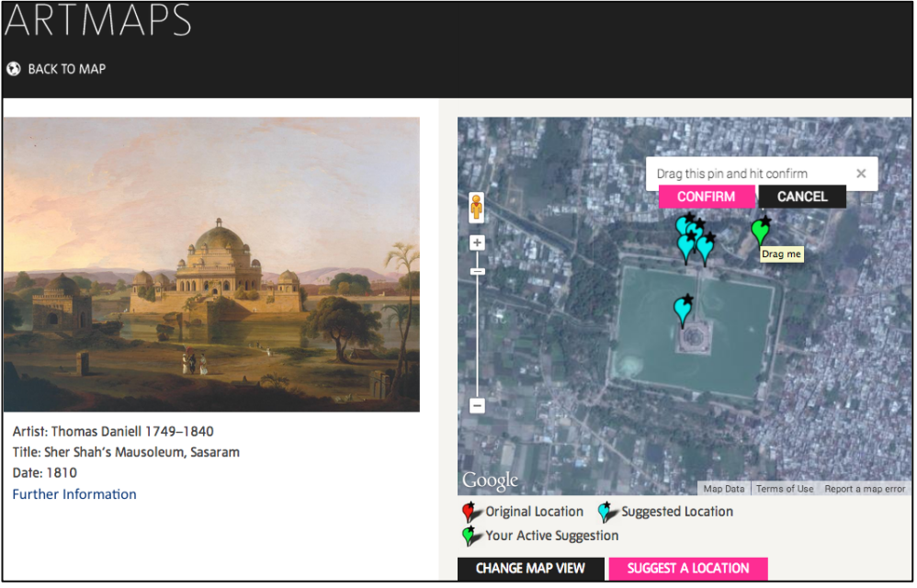Go back via BACK TO MAP link
The height and width of the screenshot is (588, 917).
tap(67, 69)
